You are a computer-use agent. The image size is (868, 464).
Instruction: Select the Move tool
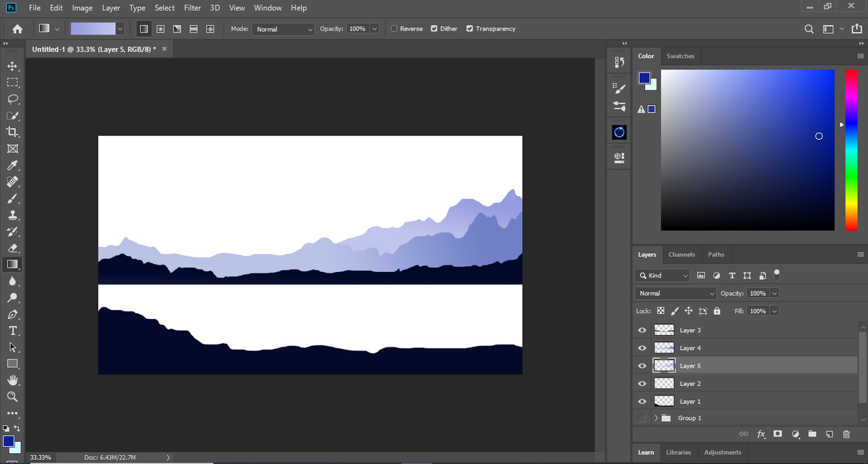(12, 66)
